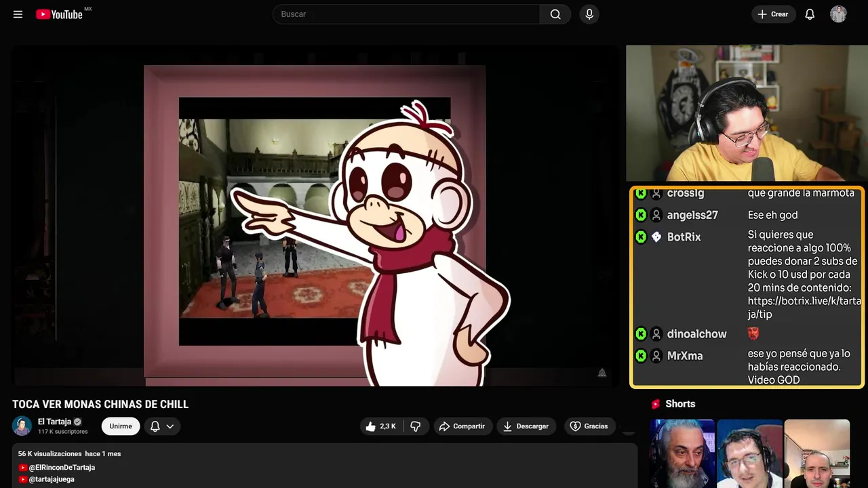Select chat username BotRix

tap(684, 237)
